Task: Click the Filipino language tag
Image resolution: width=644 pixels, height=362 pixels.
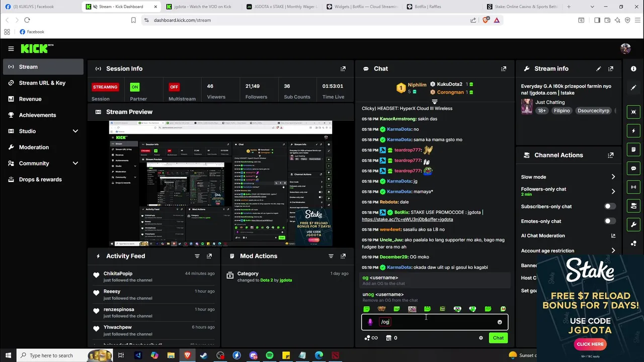Action: (x=562, y=111)
